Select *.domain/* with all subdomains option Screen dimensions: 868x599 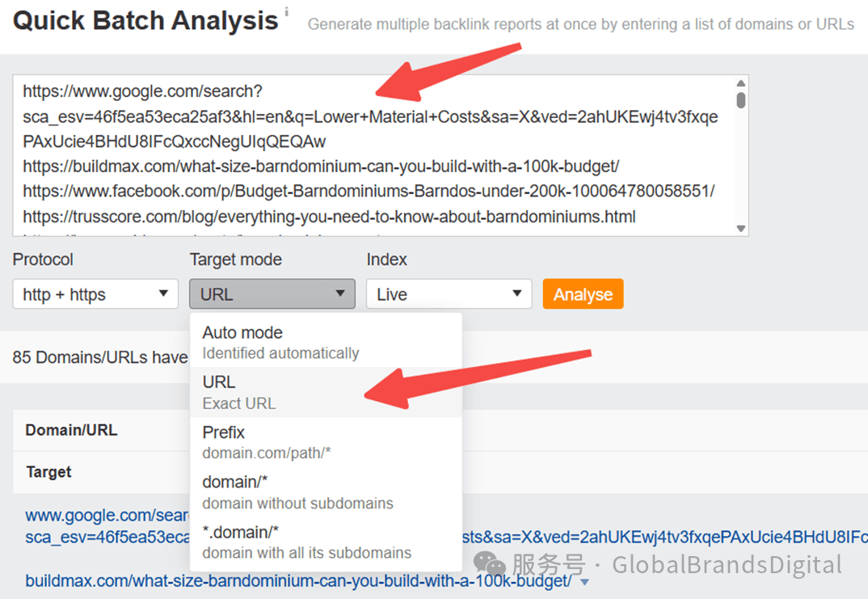(x=326, y=542)
